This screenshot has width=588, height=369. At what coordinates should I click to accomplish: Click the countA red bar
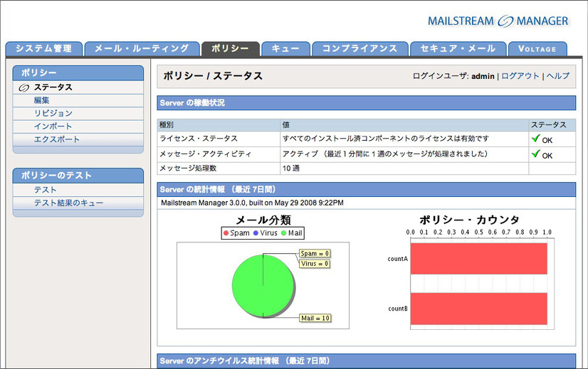tap(479, 259)
